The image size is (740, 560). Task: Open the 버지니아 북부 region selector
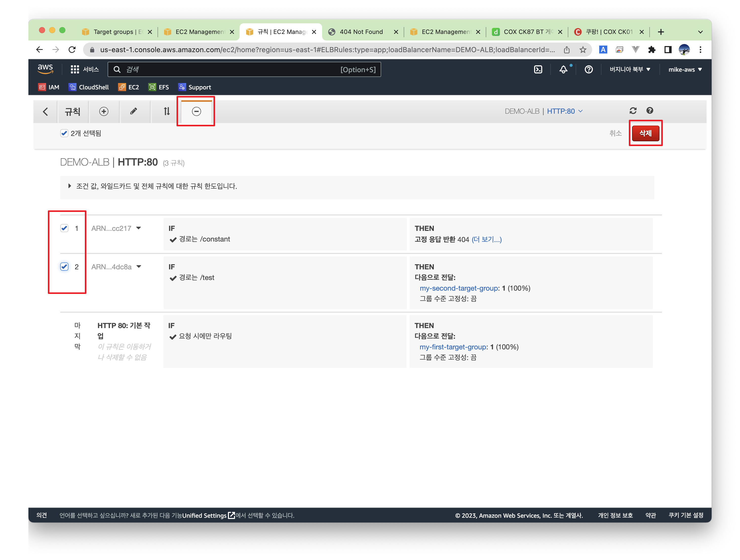coord(629,70)
